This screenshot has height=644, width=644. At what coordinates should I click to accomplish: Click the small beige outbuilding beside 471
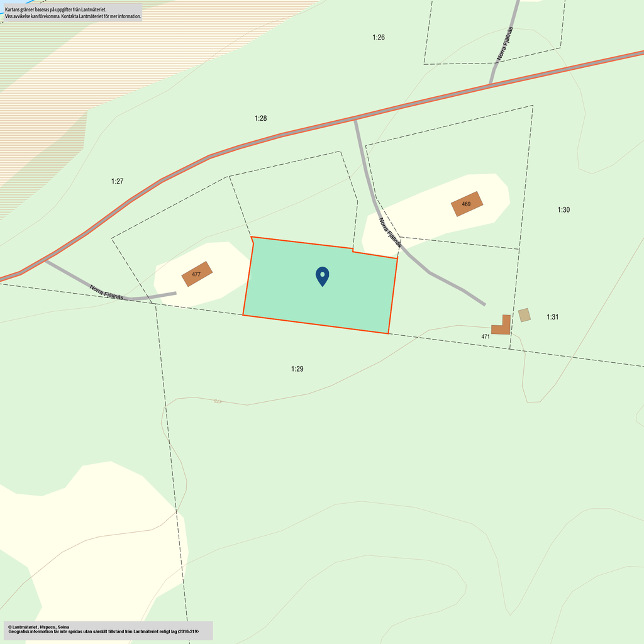pyautogui.click(x=524, y=314)
